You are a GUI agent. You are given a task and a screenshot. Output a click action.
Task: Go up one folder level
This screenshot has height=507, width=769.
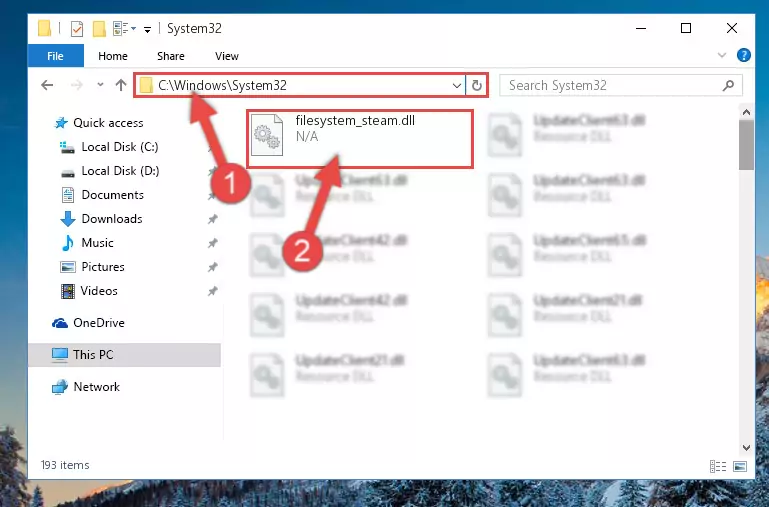pos(121,85)
